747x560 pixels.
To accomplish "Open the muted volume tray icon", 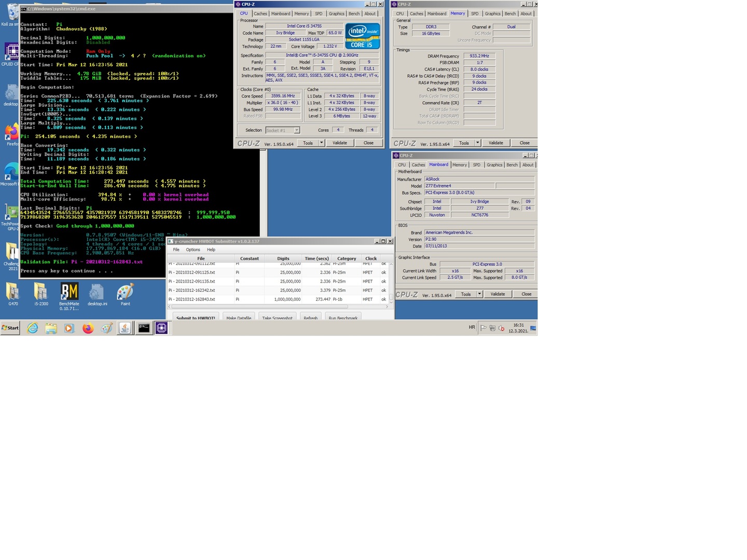I will pos(501,328).
